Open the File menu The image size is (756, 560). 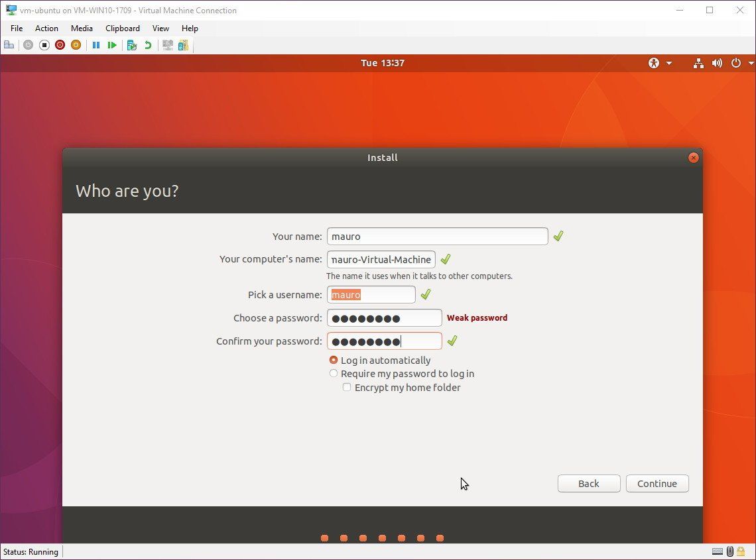click(x=17, y=28)
